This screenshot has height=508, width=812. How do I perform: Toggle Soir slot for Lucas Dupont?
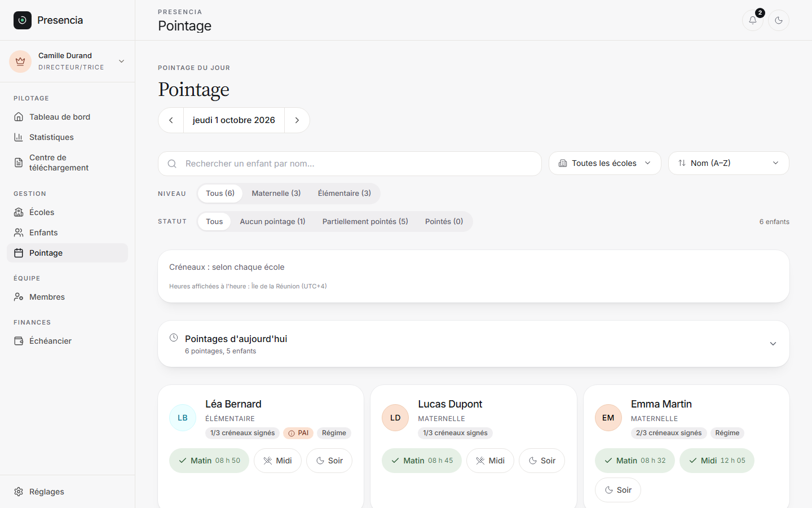(x=542, y=461)
